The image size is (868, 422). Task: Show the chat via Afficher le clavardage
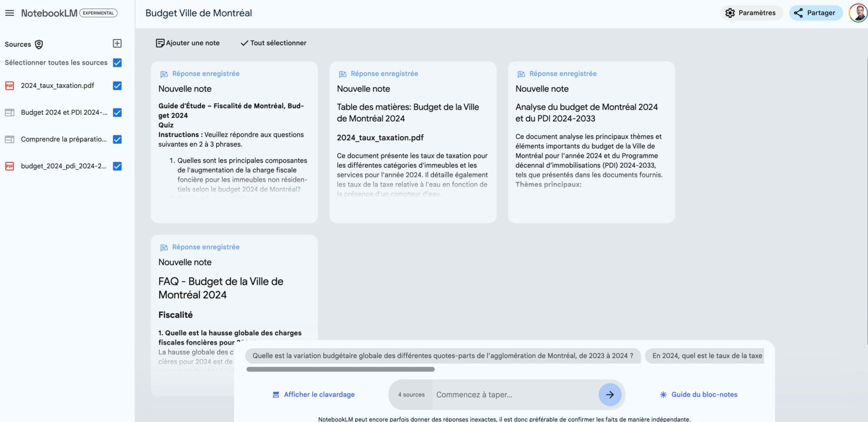[x=314, y=394]
